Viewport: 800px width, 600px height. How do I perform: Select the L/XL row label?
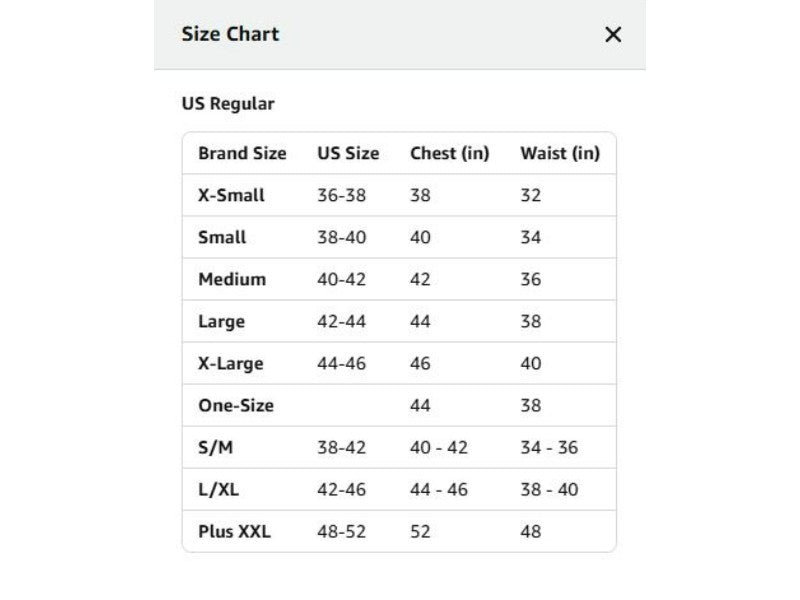218,490
